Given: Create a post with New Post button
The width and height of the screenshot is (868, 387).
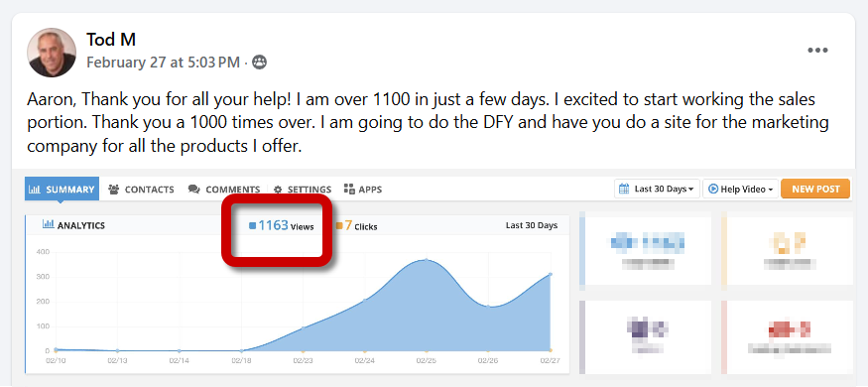Looking at the screenshot, I should (x=815, y=189).
